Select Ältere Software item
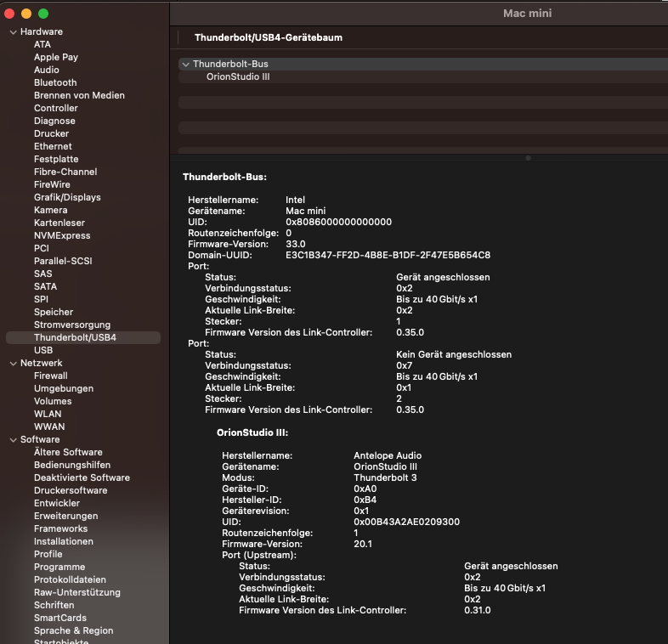 click(68, 452)
